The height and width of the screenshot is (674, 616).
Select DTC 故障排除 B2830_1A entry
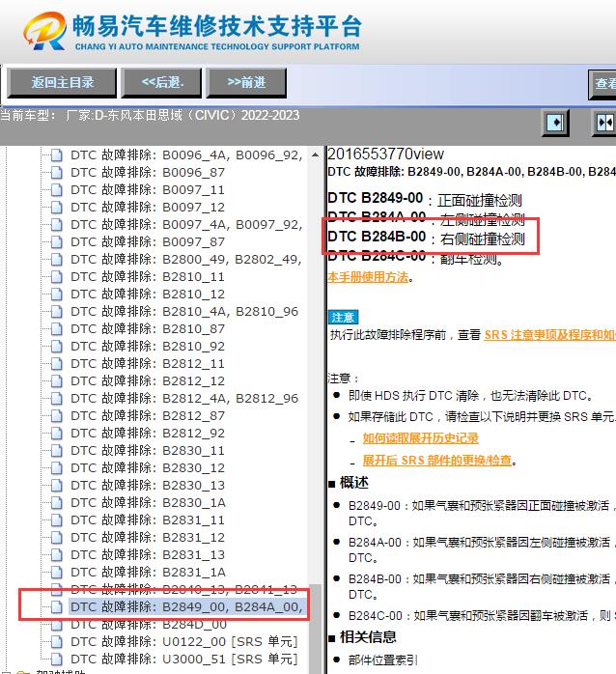click(148, 502)
